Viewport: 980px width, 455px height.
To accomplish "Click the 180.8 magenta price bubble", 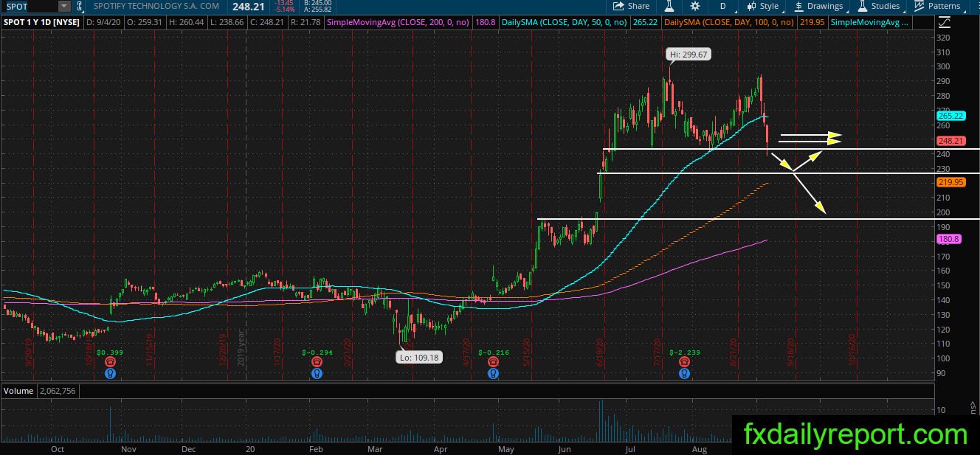I will (948, 240).
